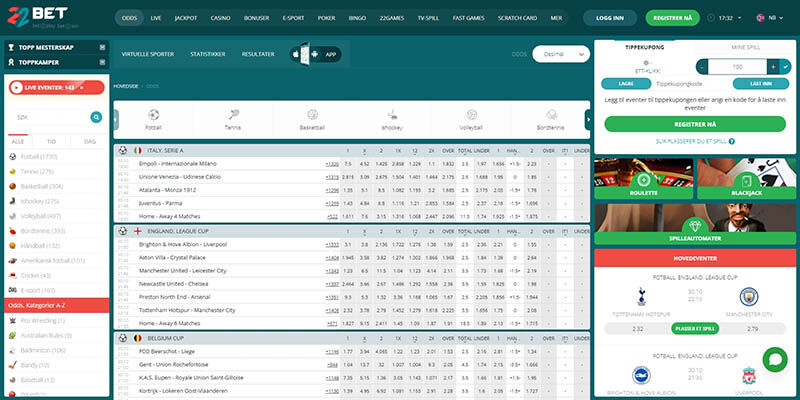The image size is (800, 400).
Task: Open the Live menu item
Action: 156,18
